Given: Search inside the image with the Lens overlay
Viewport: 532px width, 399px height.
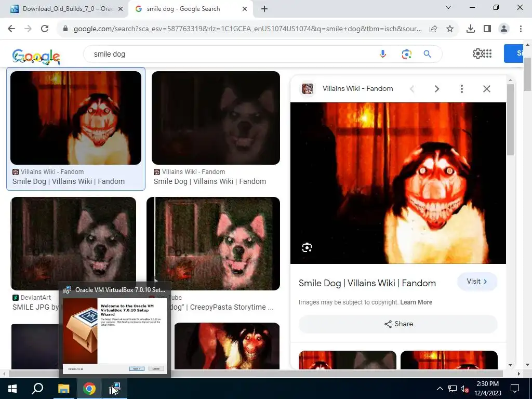Looking at the screenshot, I should 307,248.
